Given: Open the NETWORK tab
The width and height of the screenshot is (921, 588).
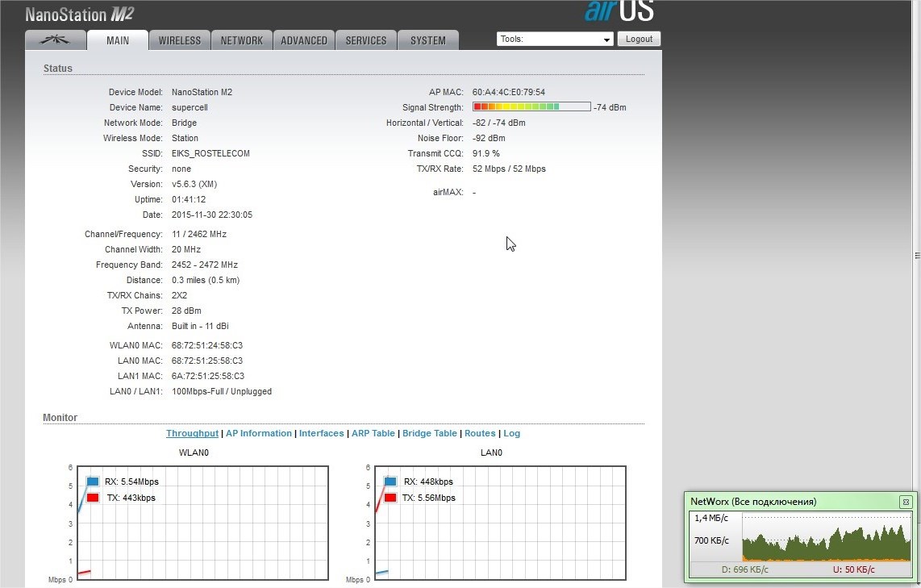Looking at the screenshot, I should [242, 40].
